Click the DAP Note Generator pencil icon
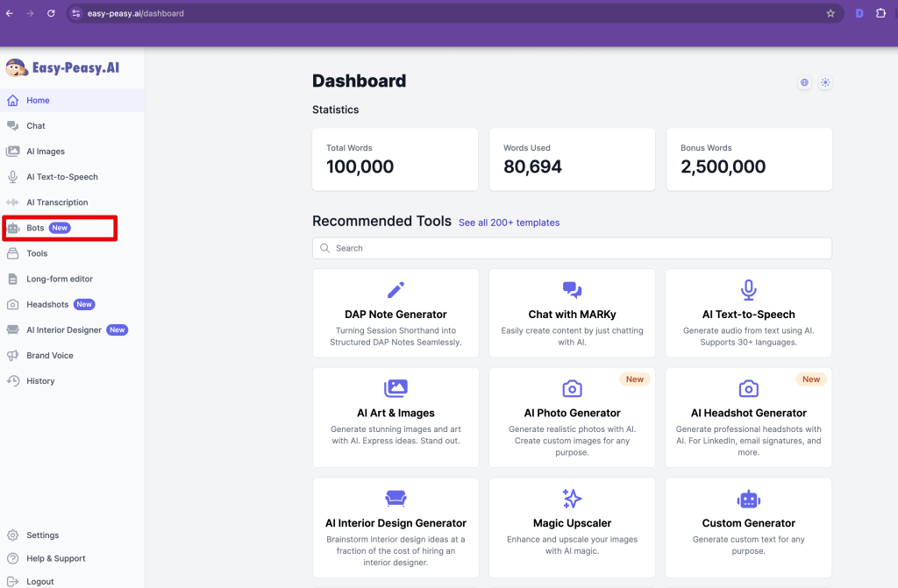The height and width of the screenshot is (588, 898). [x=396, y=290]
